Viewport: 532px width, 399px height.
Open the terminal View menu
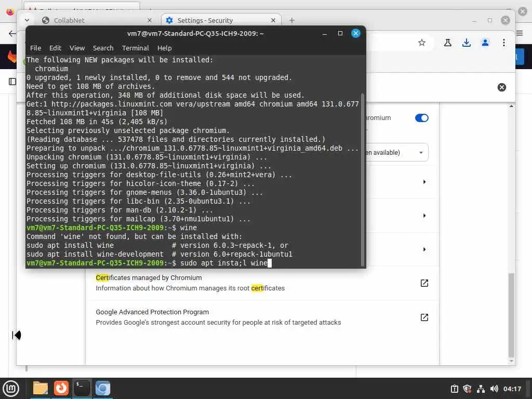click(x=77, y=48)
